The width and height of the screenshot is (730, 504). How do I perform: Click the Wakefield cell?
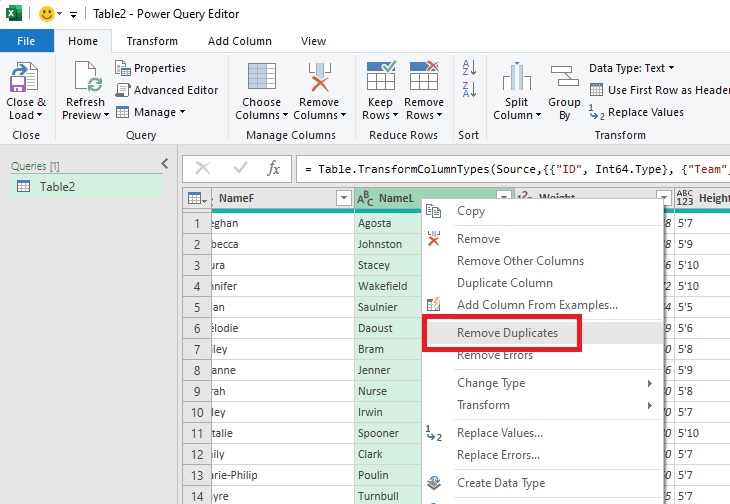click(x=388, y=286)
